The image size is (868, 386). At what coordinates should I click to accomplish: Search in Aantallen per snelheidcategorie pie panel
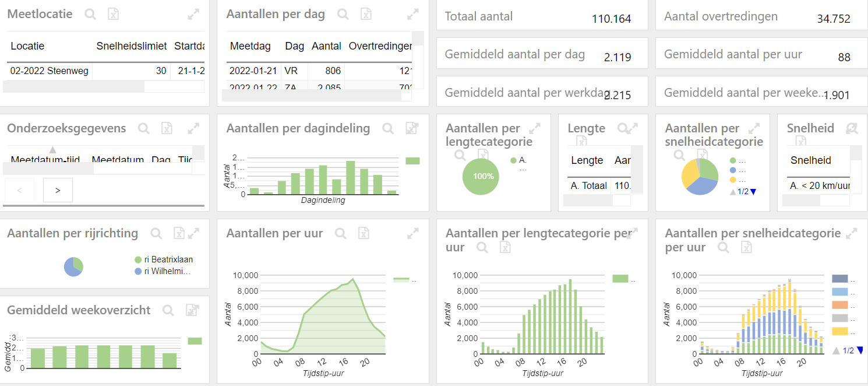coord(680,155)
